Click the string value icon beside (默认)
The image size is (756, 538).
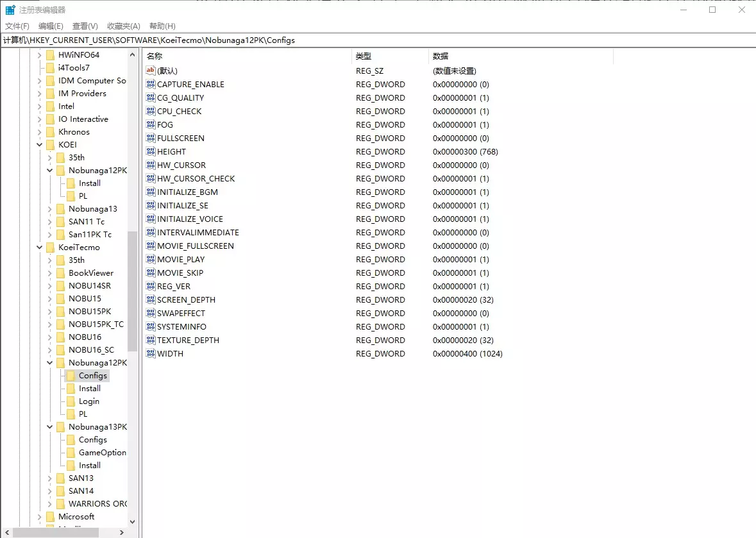[x=151, y=71]
